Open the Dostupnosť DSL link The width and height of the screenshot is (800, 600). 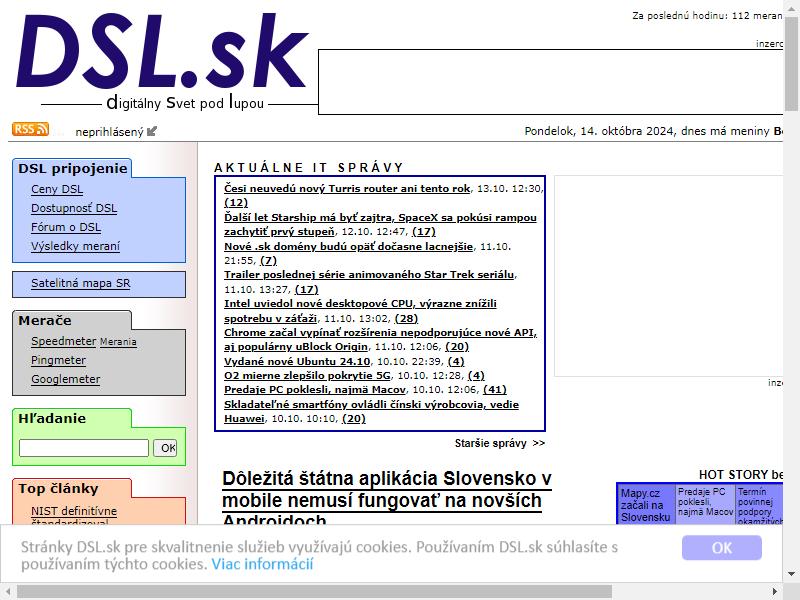click(74, 208)
